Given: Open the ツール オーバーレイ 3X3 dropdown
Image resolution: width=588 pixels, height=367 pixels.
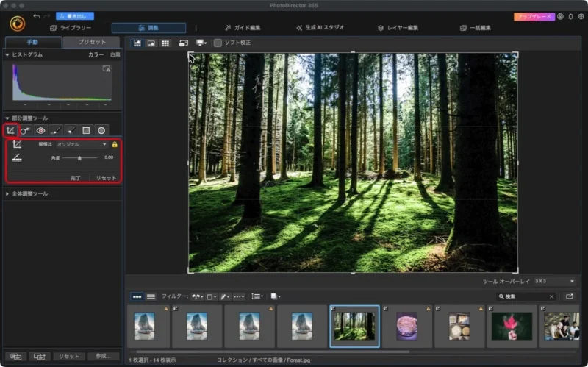Looking at the screenshot, I should pos(554,282).
